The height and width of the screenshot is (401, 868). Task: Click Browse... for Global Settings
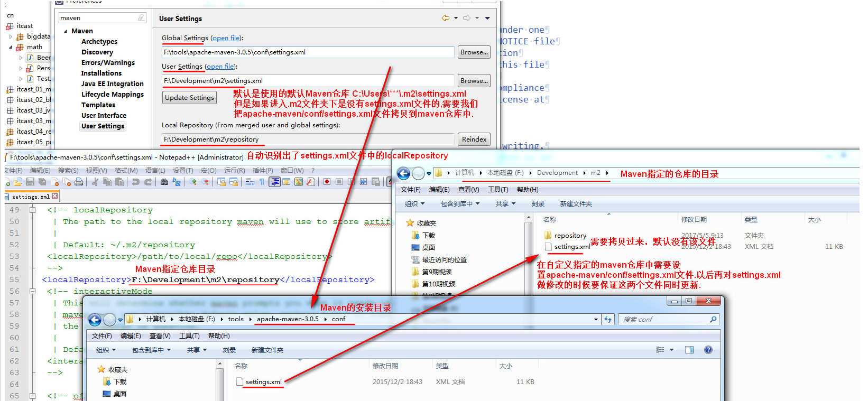coord(474,52)
